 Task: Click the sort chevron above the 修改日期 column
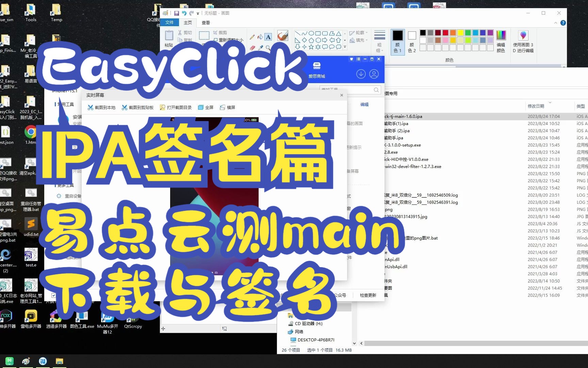coord(550,102)
